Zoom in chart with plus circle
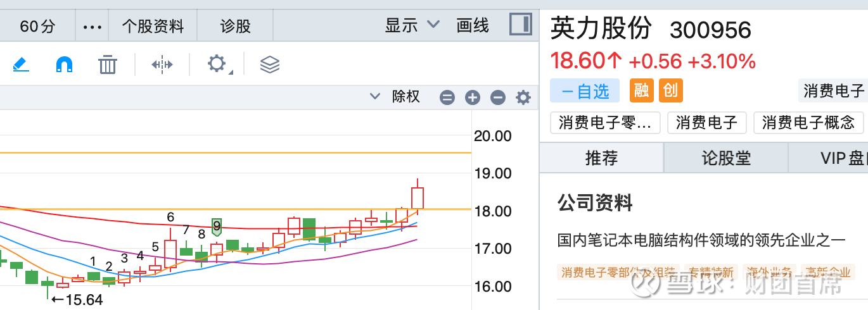The width and height of the screenshot is (868, 310). pyautogui.click(x=473, y=97)
